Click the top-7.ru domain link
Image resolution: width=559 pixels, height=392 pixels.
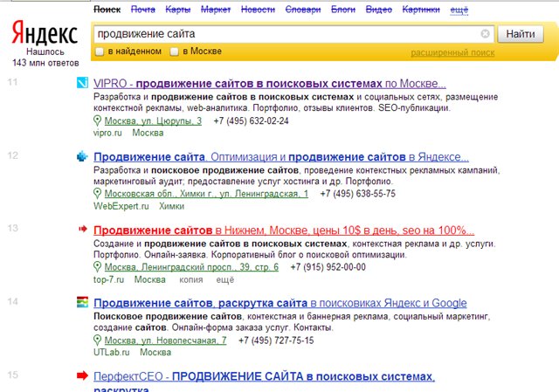click(x=108, y=279)
